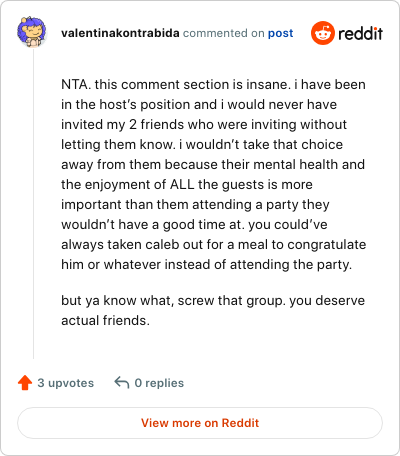Click the vertical thread line below the avatar
The height and width of the screenshot is (456, 400).
coord(33,203)
